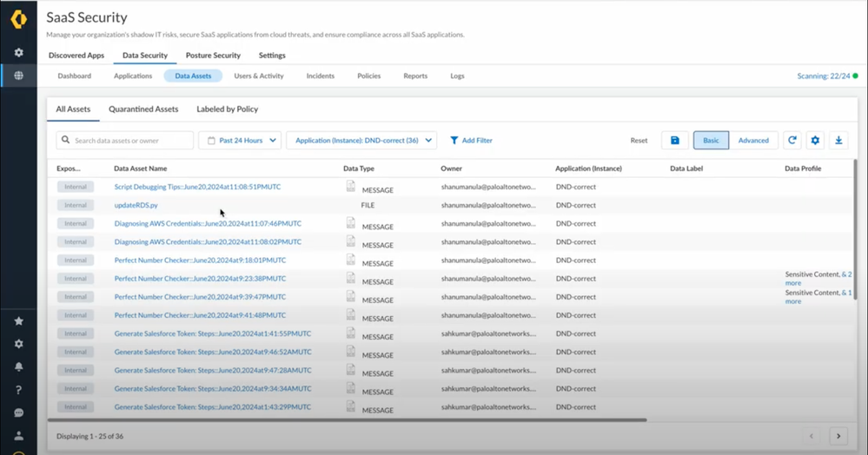Viewport: 868px width, 455px height.
Task: Open the Reports sub-tab
Action: (x=415, y=76)
